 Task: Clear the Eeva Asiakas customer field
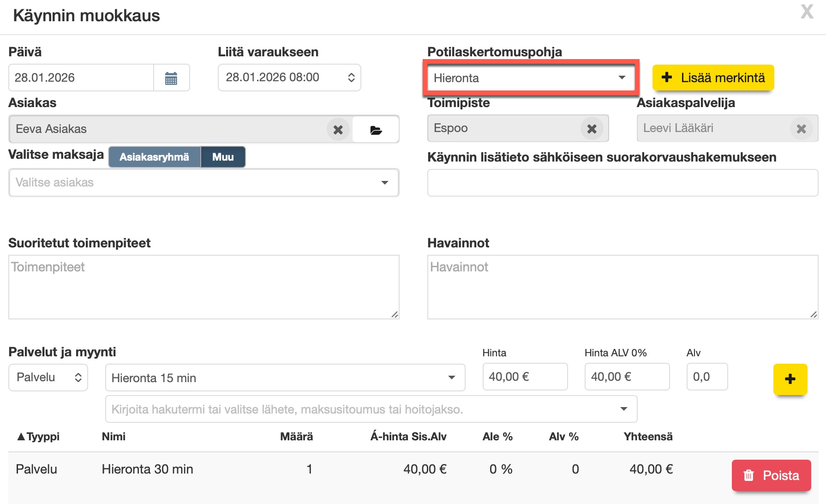click(x=338, y=130)
